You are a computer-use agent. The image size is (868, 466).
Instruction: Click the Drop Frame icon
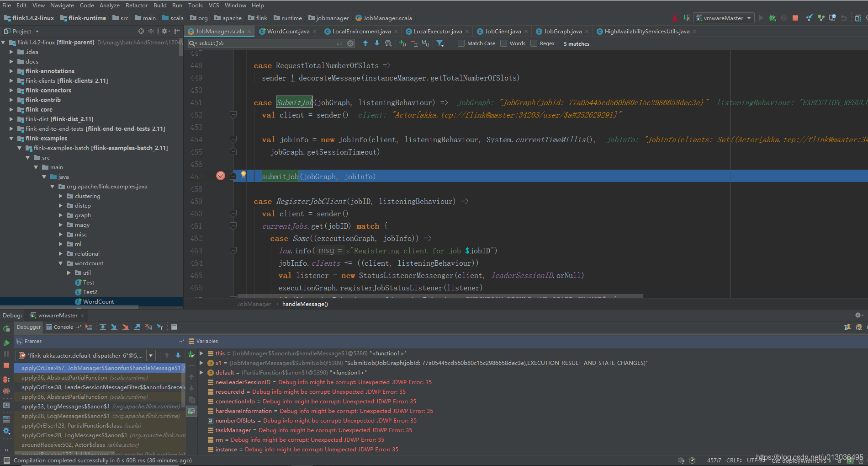[x=148, y=327]
